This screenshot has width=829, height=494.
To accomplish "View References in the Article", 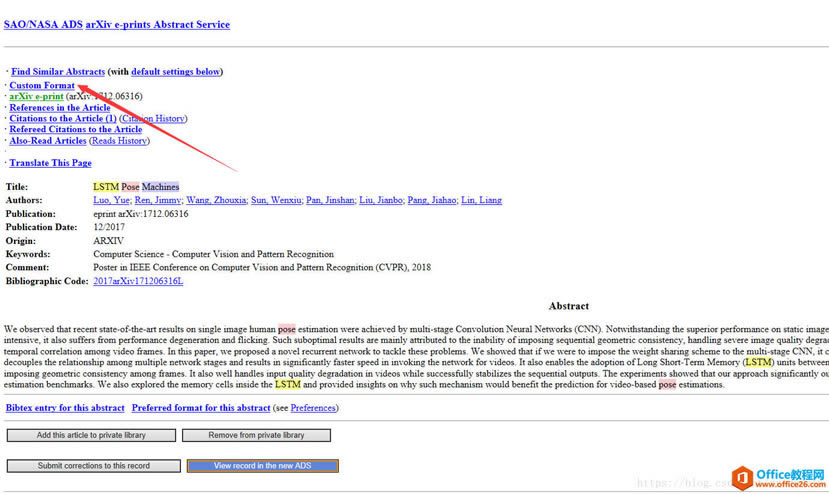I will point(60,107).
